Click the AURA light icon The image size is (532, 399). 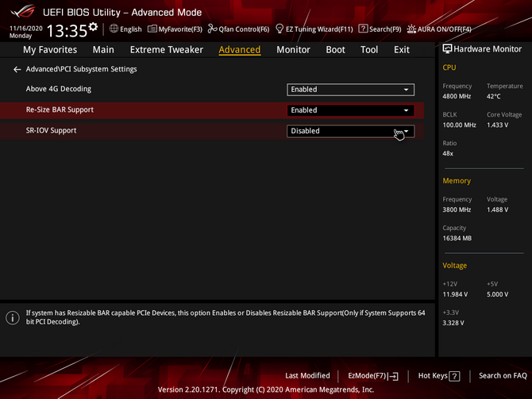pos(411,29)
